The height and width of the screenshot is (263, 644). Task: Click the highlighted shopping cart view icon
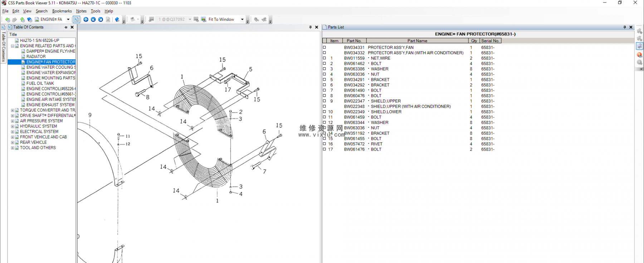coord(639,46)
